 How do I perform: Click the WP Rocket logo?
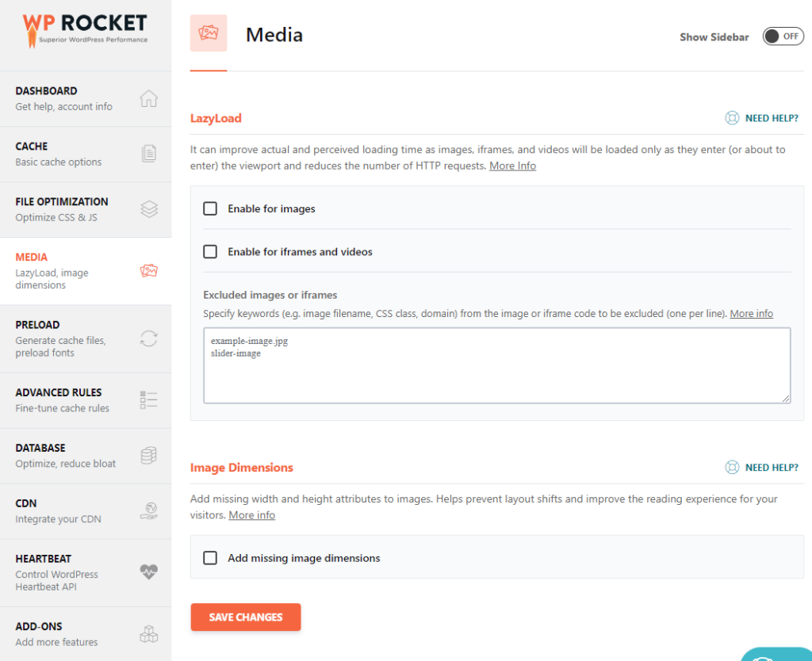[85, 31]
